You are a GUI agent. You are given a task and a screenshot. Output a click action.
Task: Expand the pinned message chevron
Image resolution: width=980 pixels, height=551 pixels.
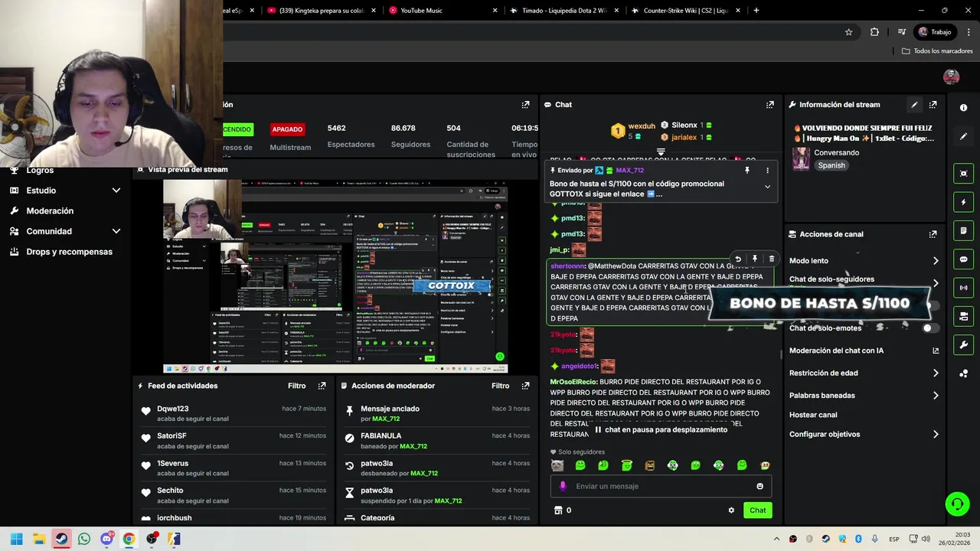pyautogui.click(x=767, y=187)
